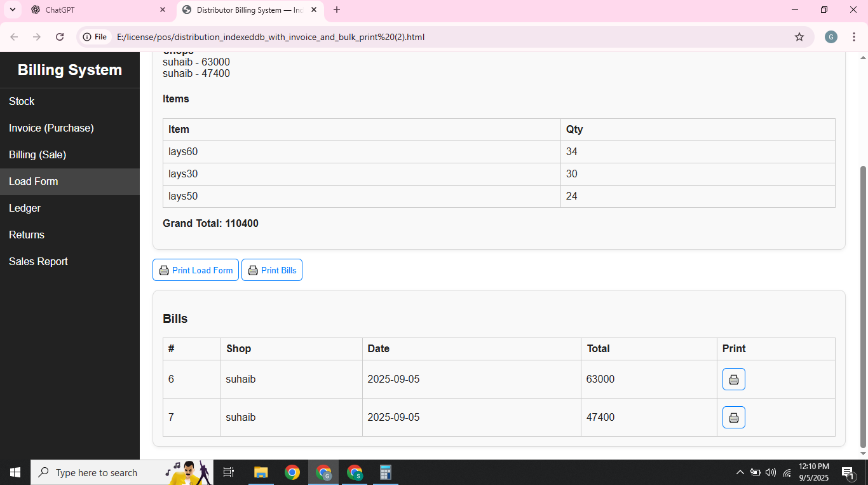
Task: Open the site info File badge
Action: [94, 37]
